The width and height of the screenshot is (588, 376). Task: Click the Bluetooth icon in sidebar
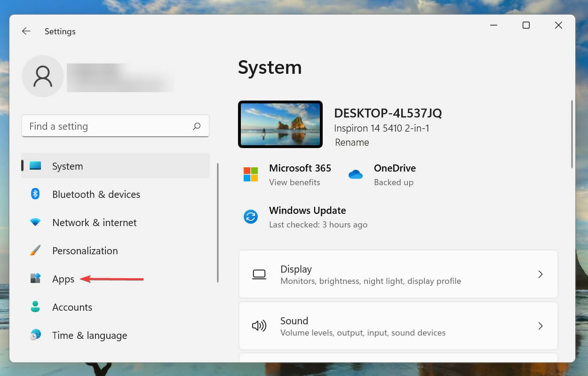35,194
